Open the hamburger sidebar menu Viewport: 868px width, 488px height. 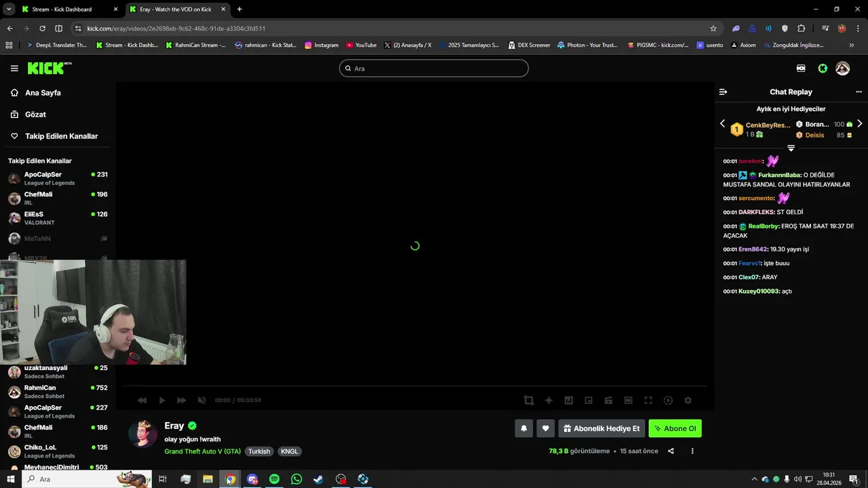click(14, 68)
